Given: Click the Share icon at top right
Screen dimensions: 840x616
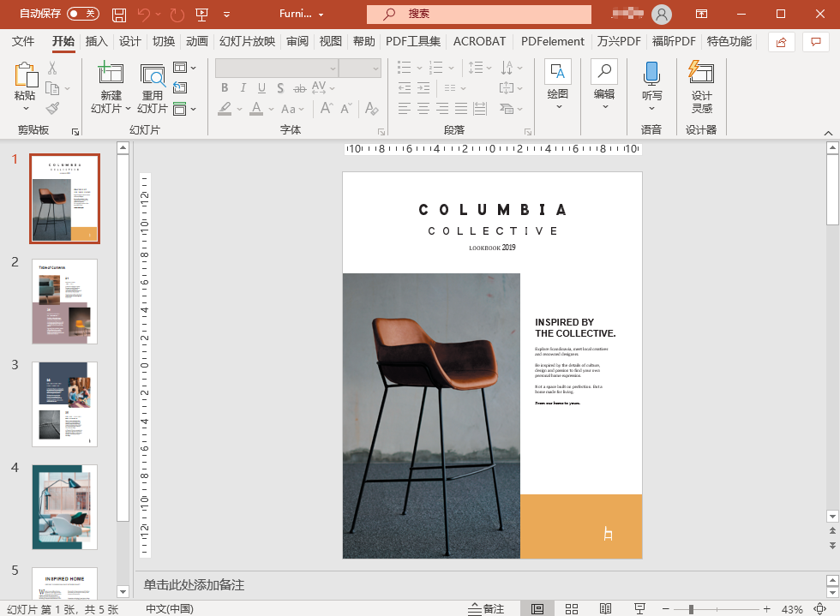Looking at the screenshot, I should pos(780,42).
